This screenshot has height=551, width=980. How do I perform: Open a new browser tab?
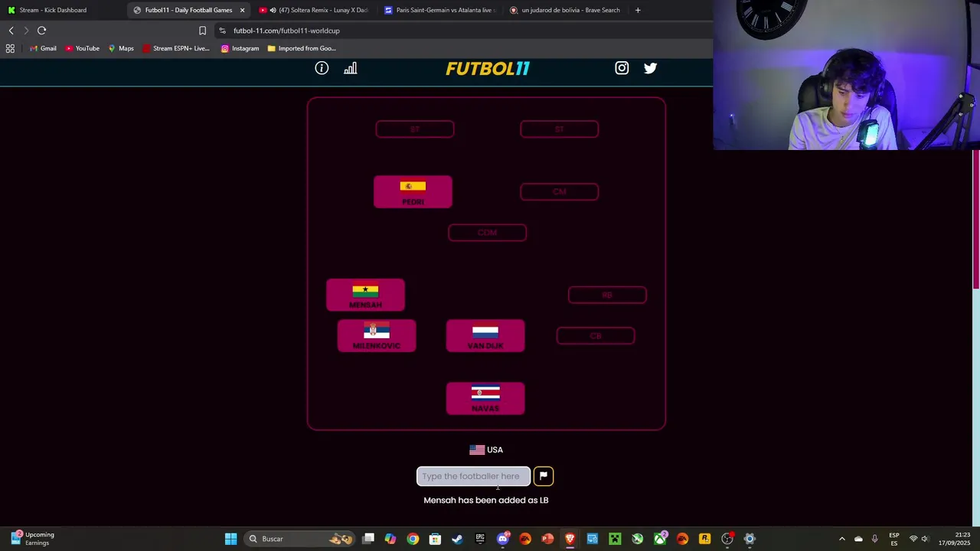(638, 10)
